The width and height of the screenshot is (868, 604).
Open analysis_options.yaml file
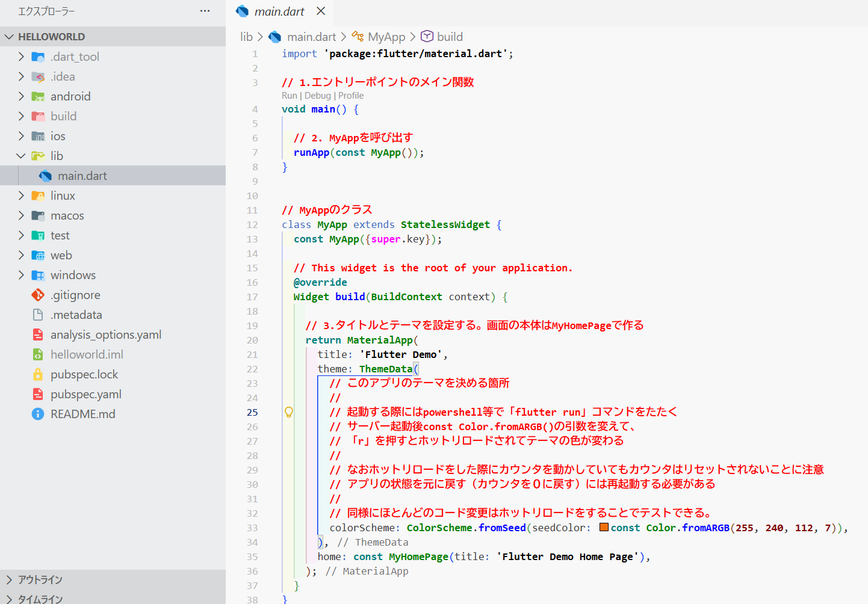113,334
